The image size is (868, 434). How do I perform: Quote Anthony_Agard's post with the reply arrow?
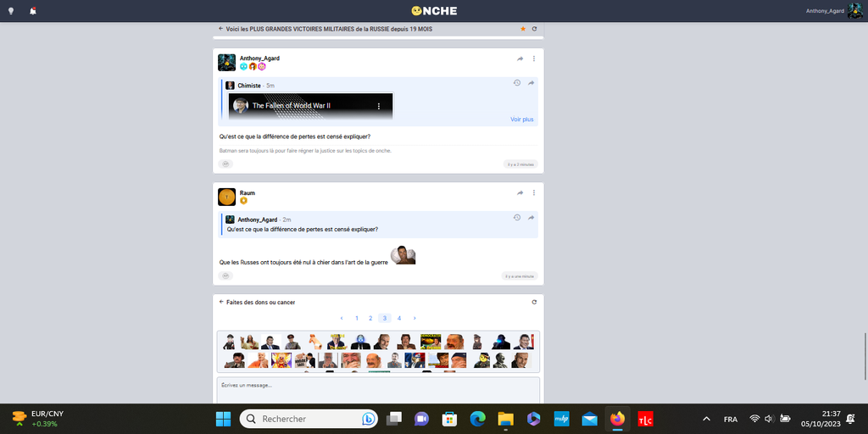520,58
